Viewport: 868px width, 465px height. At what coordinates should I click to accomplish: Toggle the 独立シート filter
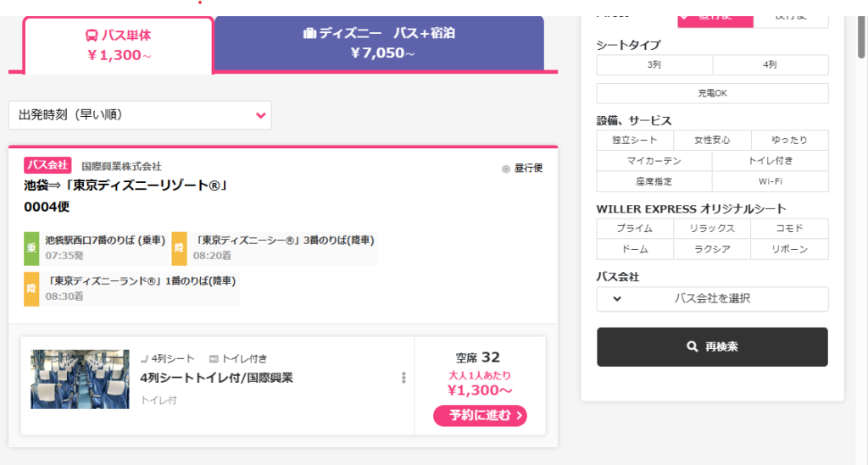click(635, 140)
